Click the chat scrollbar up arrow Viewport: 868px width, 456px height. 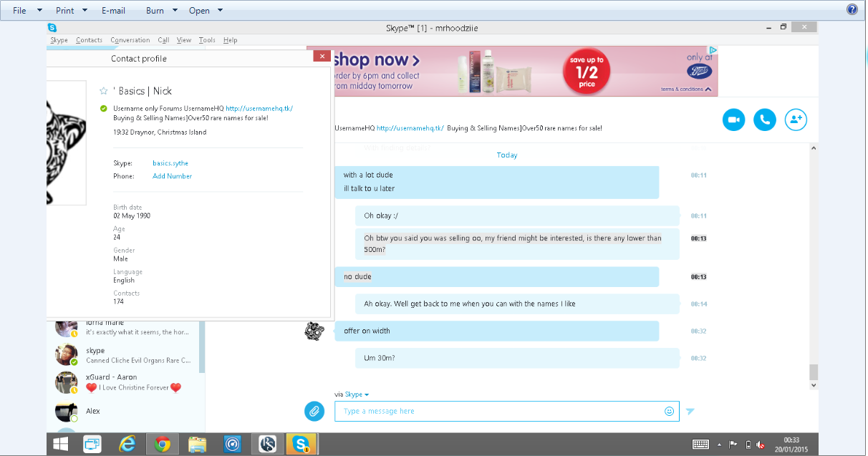(813, 147)
